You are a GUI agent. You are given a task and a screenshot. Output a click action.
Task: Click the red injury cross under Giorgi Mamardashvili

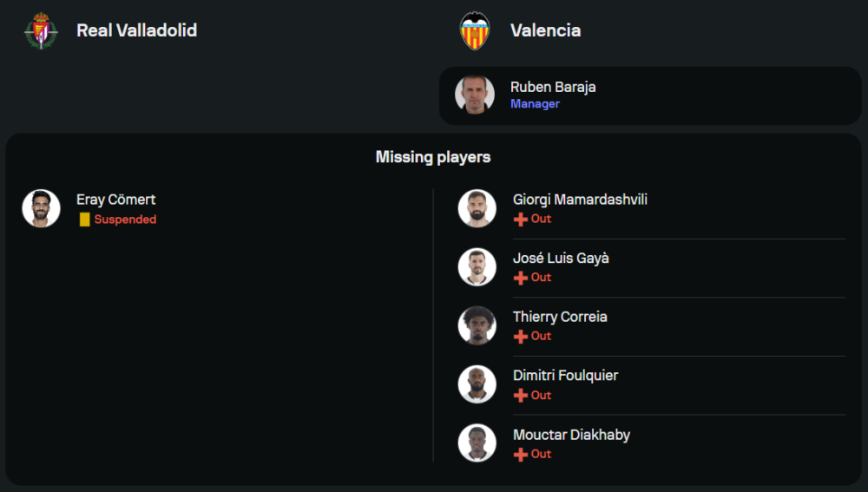pyautogui.click(x=521, y=220)
